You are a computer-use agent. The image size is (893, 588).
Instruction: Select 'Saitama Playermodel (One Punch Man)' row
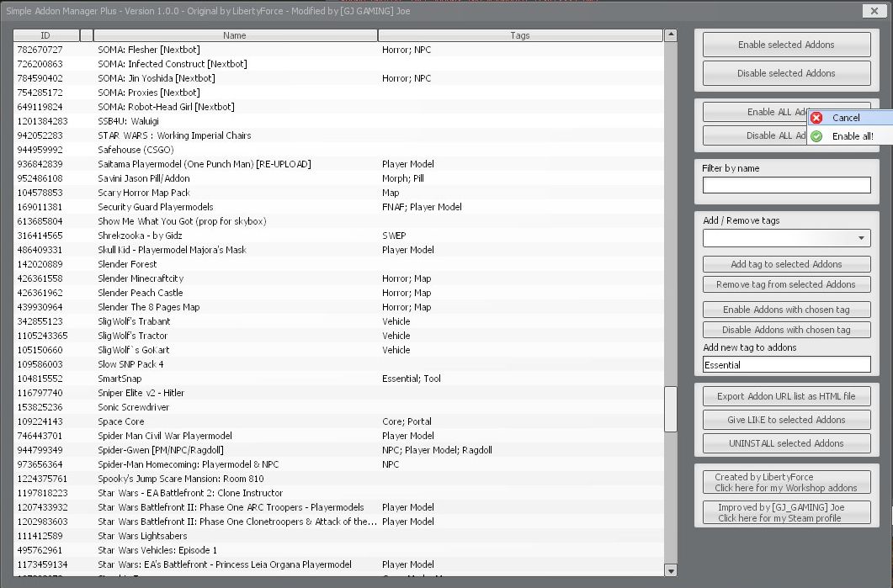(x=338, y=164)
